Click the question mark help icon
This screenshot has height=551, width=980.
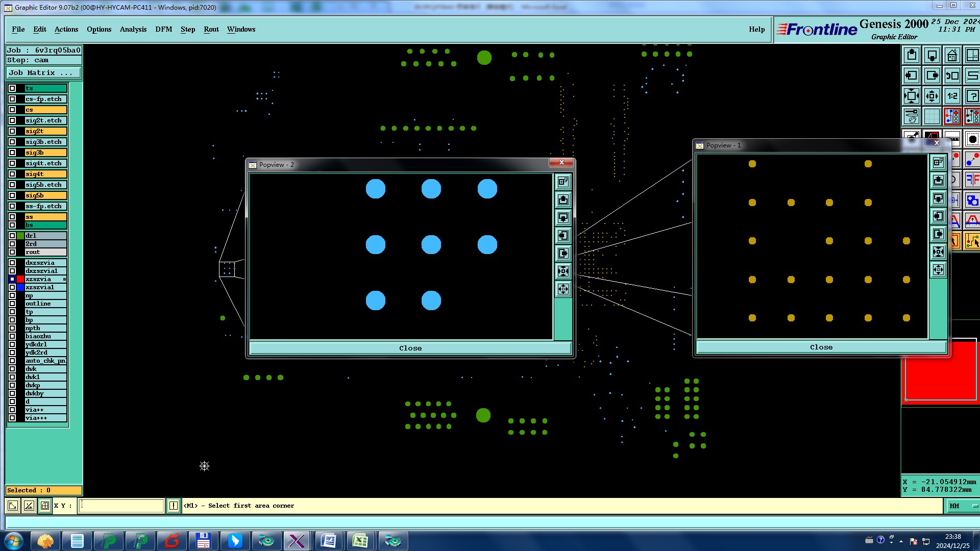972,96
